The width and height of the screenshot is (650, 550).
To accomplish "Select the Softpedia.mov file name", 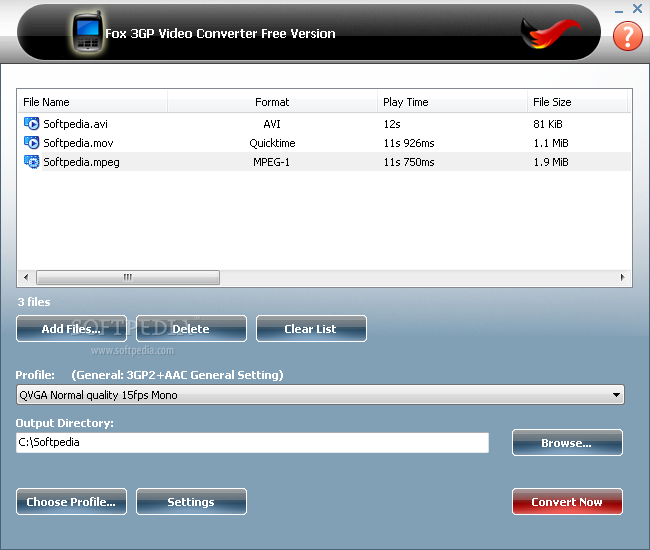I will (78, 143).
